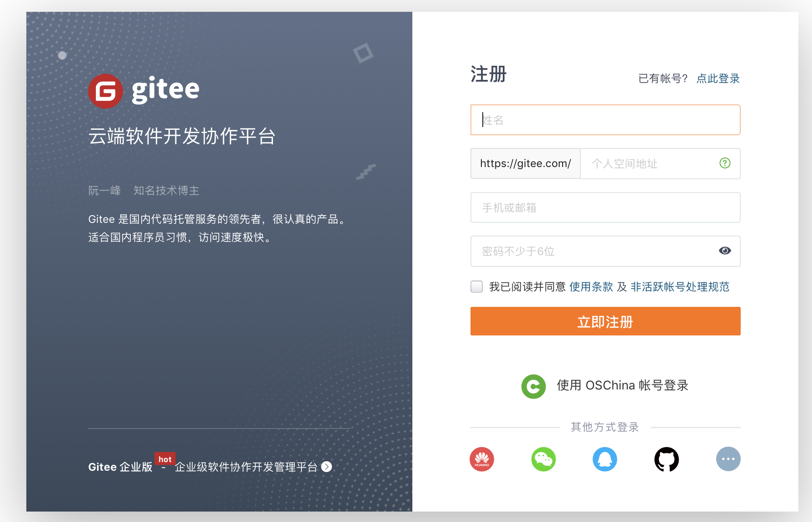
Task: Click the 已有帐号? text
Action: (663, 79)
